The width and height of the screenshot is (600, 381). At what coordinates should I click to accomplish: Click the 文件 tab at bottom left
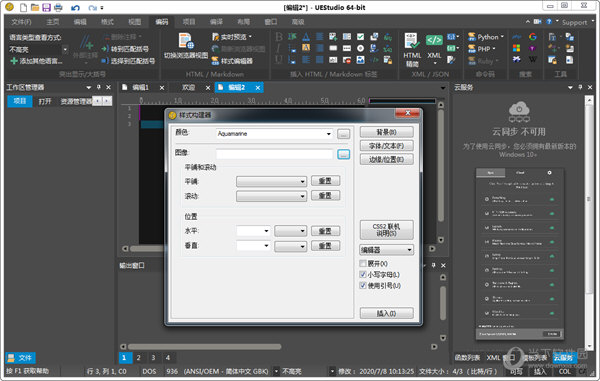pyautogui.click(x=21, y=358)
